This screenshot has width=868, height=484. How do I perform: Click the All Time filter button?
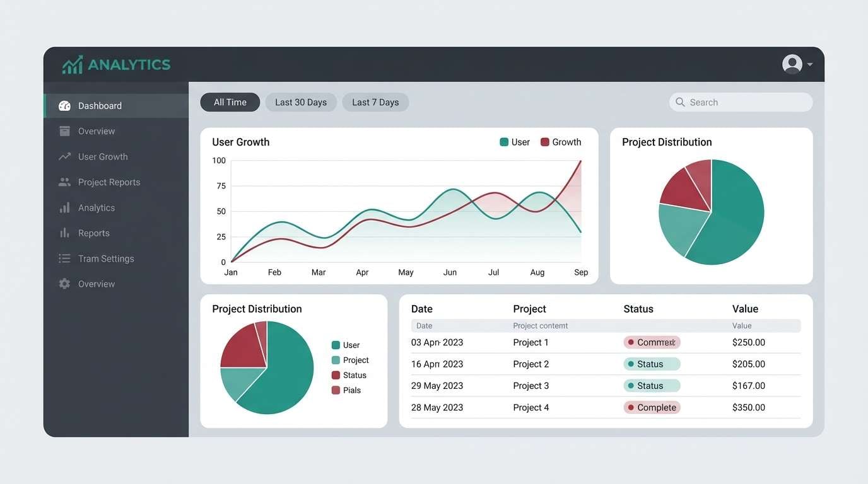click(x=230, y=101)
